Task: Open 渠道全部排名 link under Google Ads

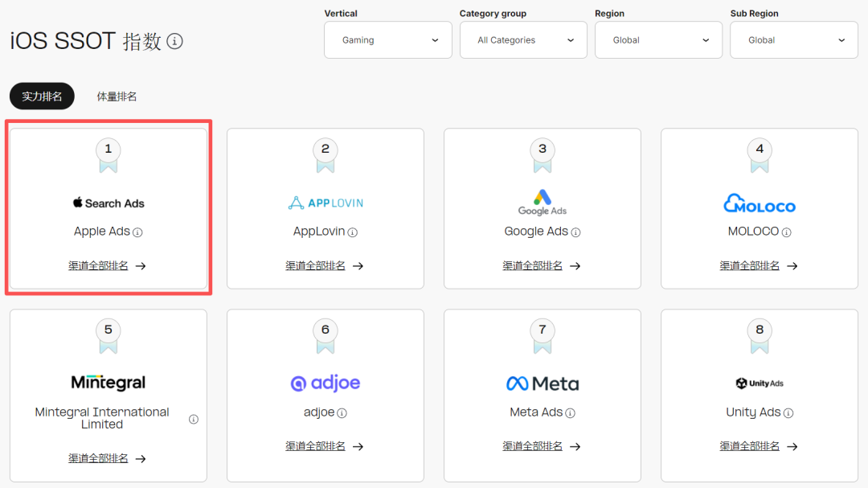Action: [x=542, y=266]
